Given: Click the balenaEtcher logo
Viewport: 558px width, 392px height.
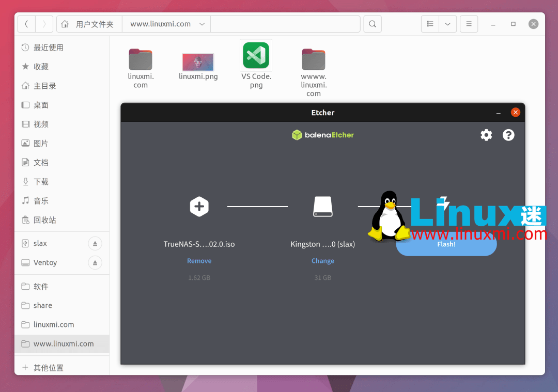Looking at the screenshot, I should click(x=323, y=135).
